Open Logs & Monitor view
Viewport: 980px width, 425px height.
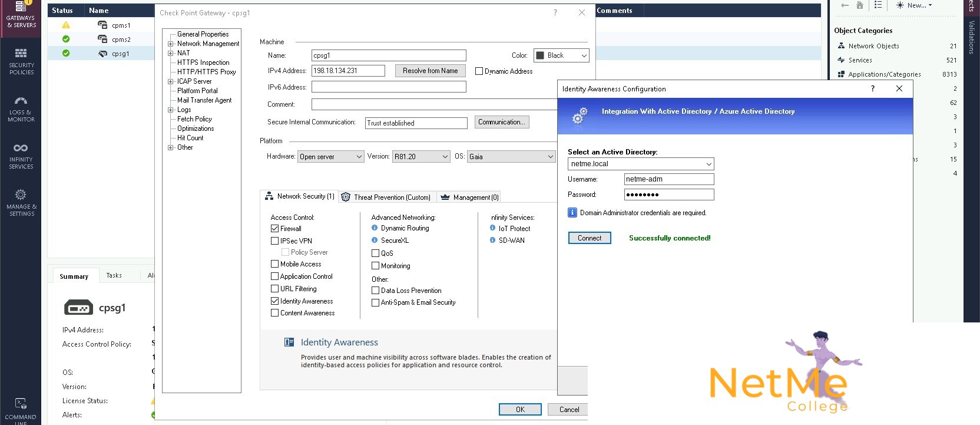(21, 109)
